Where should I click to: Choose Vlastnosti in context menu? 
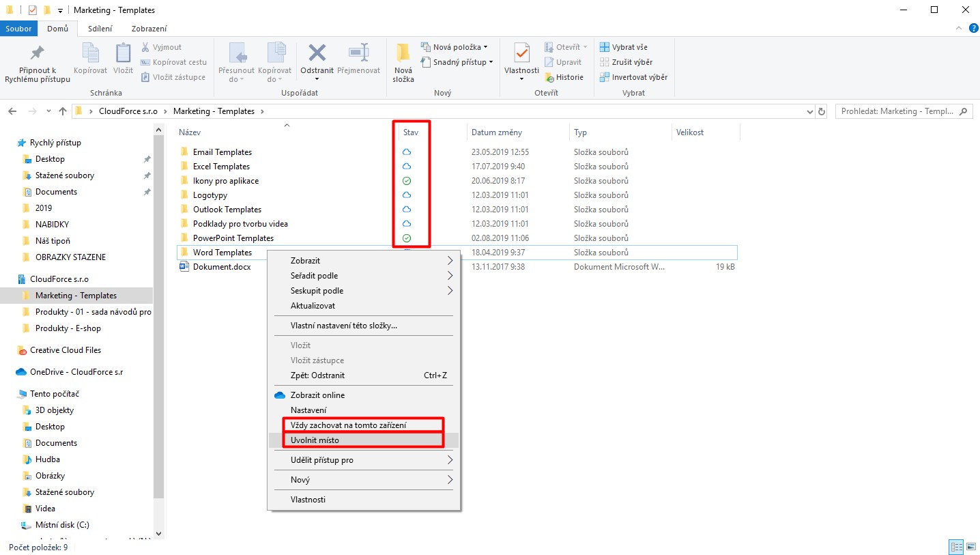[x=365, y=500]
